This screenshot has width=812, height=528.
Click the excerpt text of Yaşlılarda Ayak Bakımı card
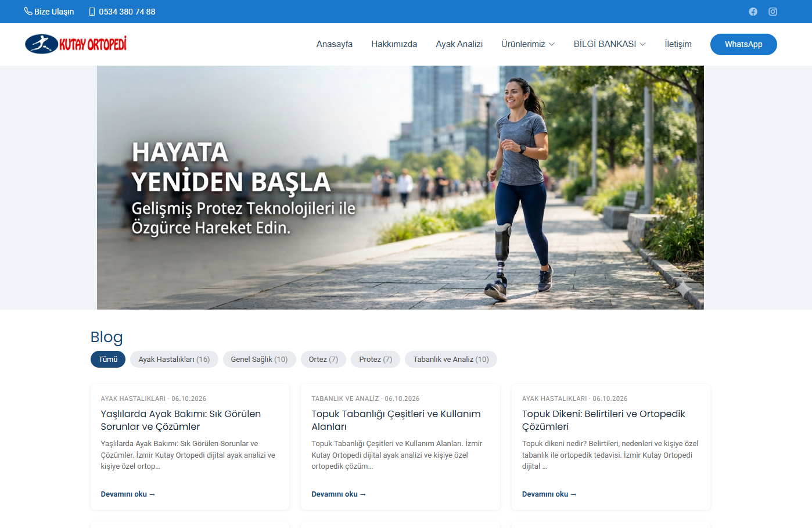point(188,455)
